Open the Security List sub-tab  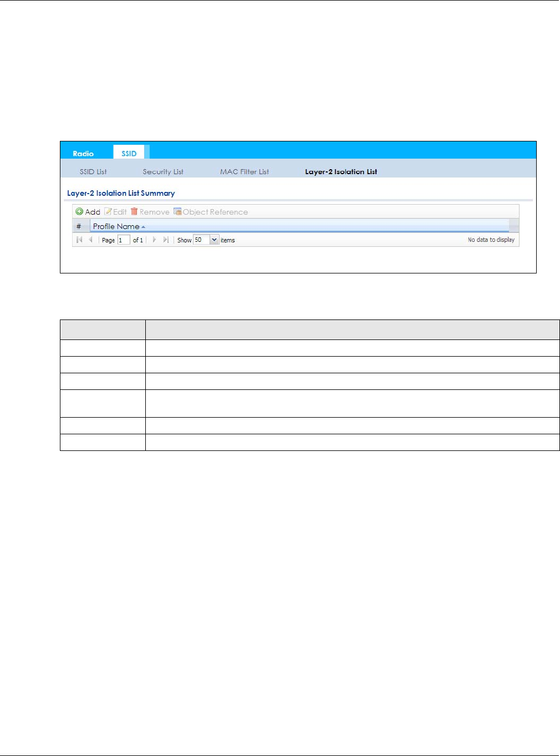[x=163, y=172]
